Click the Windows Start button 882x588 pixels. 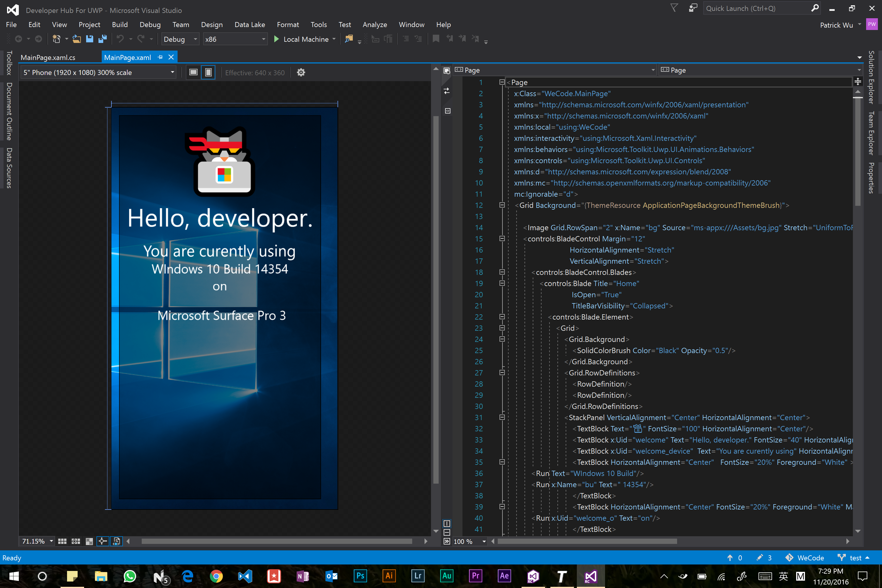click(x=14, y=576)
